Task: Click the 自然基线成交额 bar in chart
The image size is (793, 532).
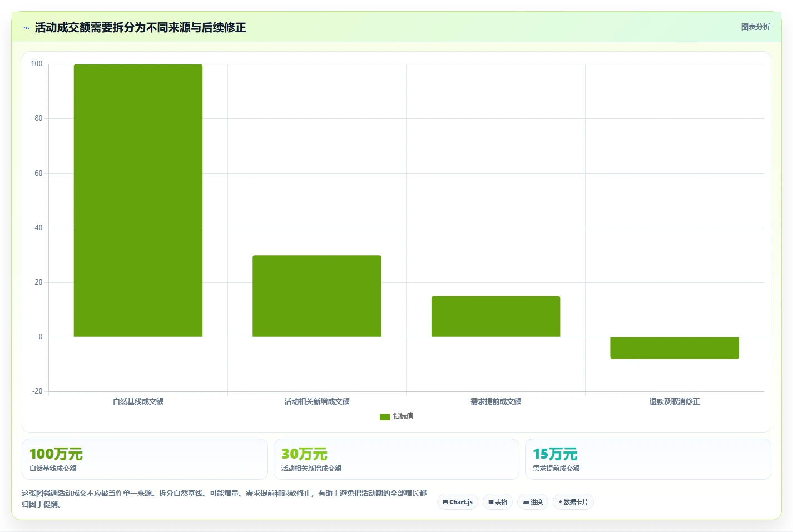Action: [138, 200]
